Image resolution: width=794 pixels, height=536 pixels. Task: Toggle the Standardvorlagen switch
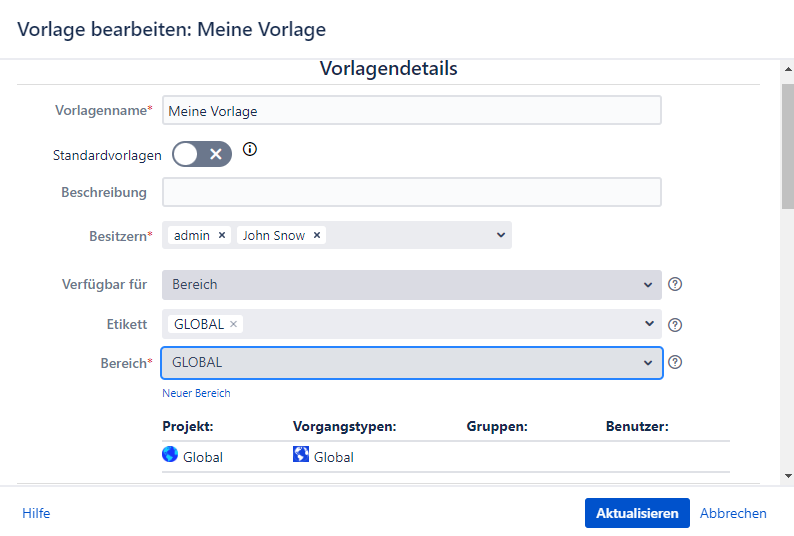[x=202, y=154]
